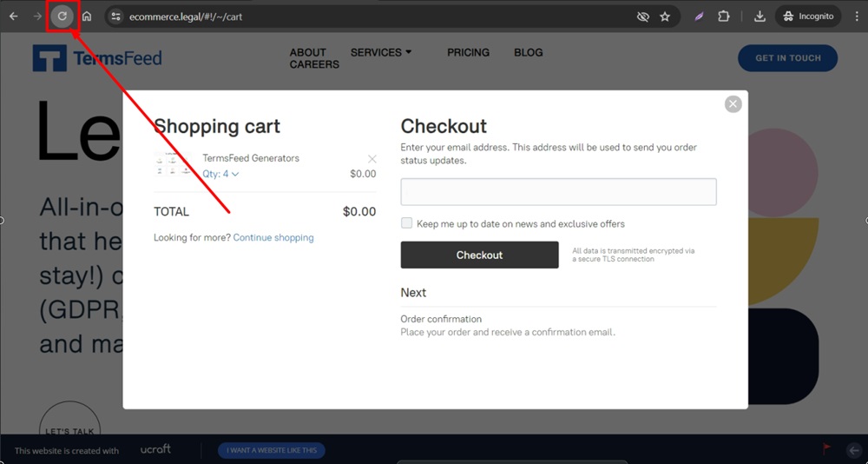Remove TermsFeed Generators from cart
Image resolution: width=868 pixels, height=464 pixels.
tap(372, 159)
